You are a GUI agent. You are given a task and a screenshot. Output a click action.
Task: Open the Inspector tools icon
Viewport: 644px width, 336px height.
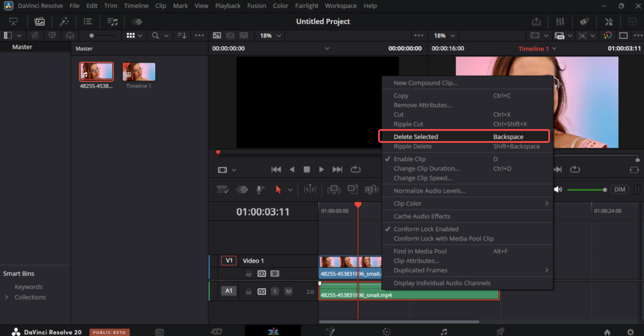pyautogui.click(x=609, y=22)
